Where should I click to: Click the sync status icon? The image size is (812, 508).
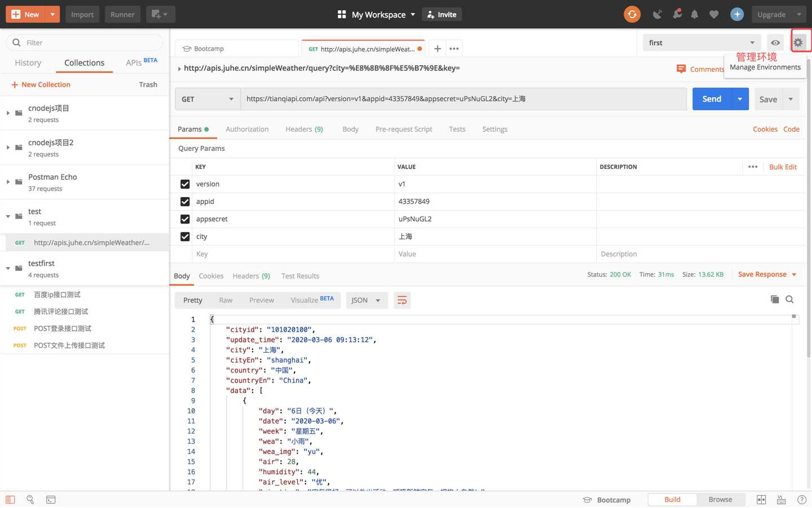(x=632, y=14)
